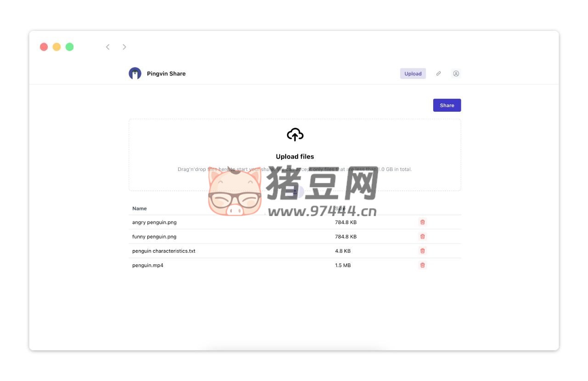This screenshot has width=588, height=381.
Task: Open the user account icon
Action: coord(456,74)
